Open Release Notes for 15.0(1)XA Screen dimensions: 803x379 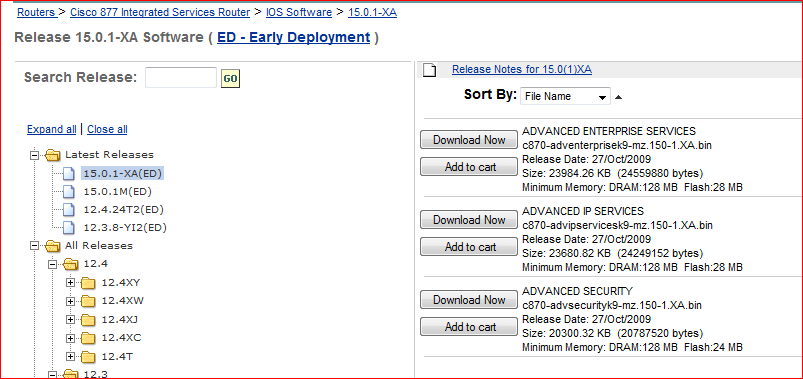(522, 70)
